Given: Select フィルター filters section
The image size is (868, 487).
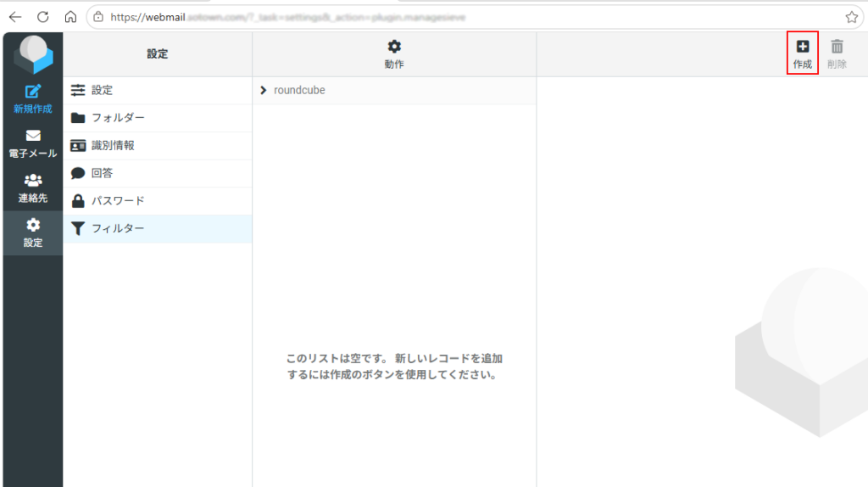Looking at the screenshot, I should click(x=157, y=229).
